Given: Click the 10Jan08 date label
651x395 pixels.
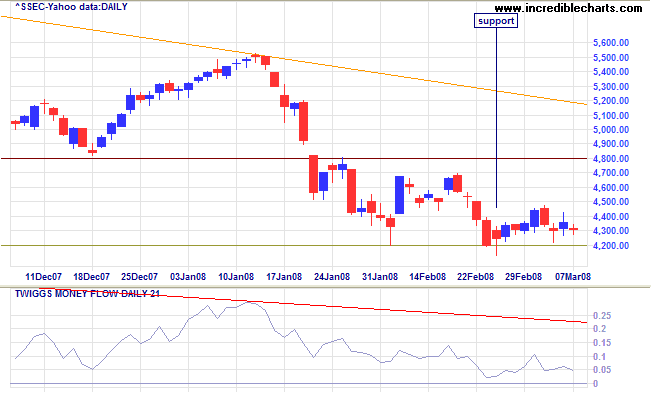Looking at the screenshot, I should [236, 276].
